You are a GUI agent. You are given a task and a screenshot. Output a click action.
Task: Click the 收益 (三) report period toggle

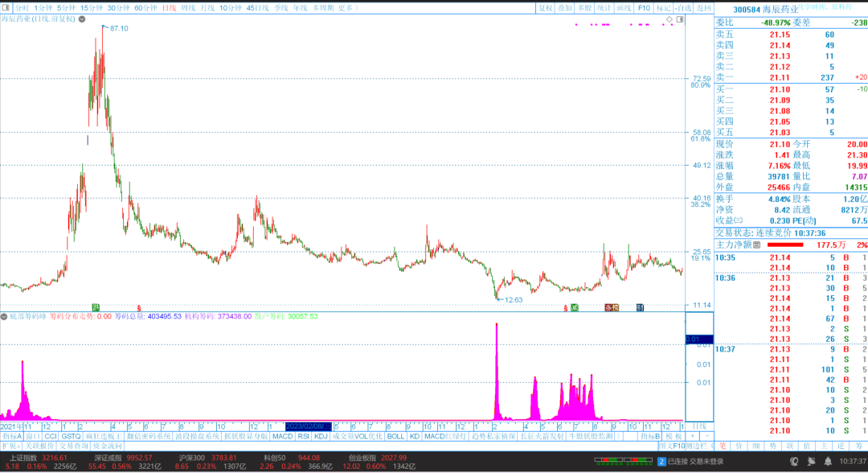pyautogui.click(x=738, y=220)
